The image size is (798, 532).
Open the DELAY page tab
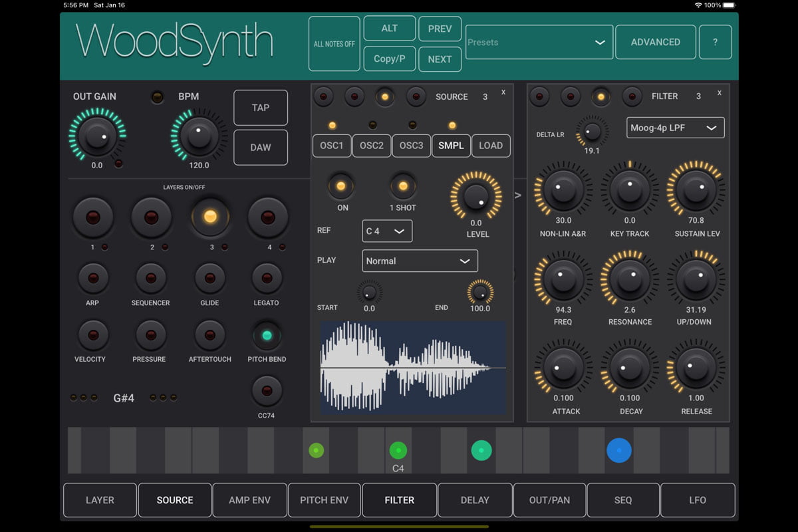point(475,500)
